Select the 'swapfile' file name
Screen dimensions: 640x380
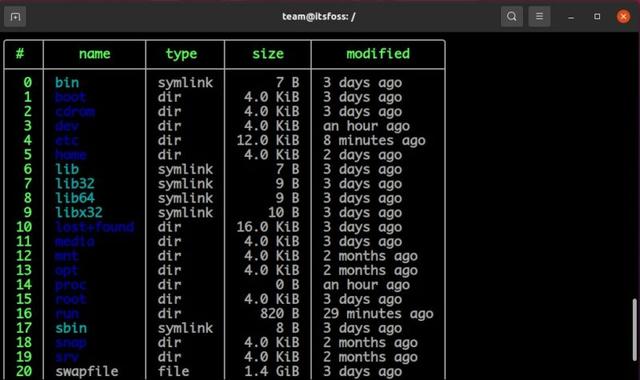click(x=87, y=371)
